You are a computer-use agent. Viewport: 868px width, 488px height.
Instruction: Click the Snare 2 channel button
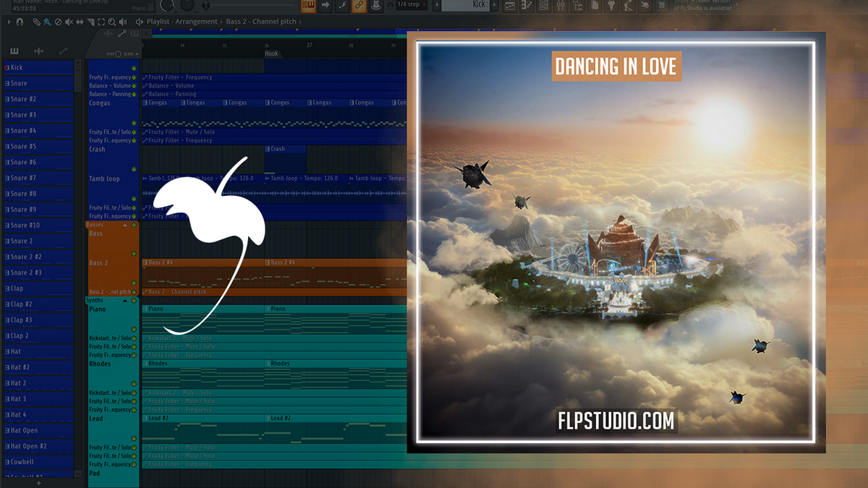click(38, 241)
